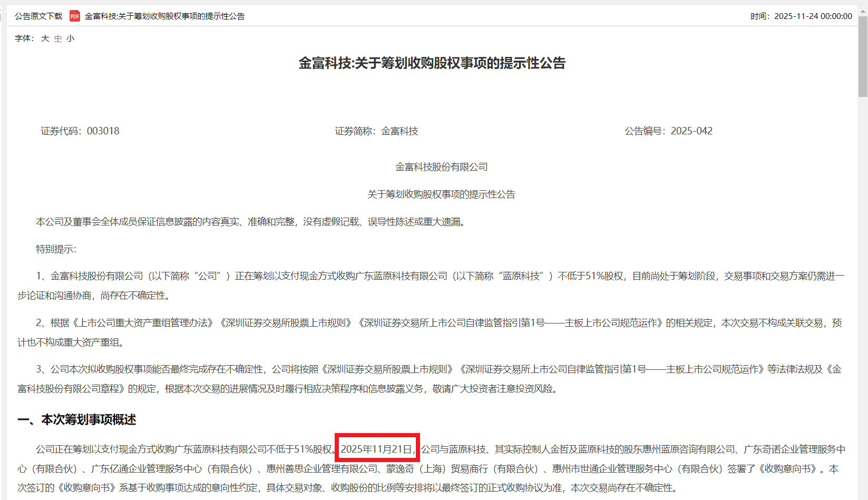The height and width of the screenshot is (500, 868).
Task: Click the 证券代码: 003018 text
Action: pyautogui.click(x=80, y=131)
